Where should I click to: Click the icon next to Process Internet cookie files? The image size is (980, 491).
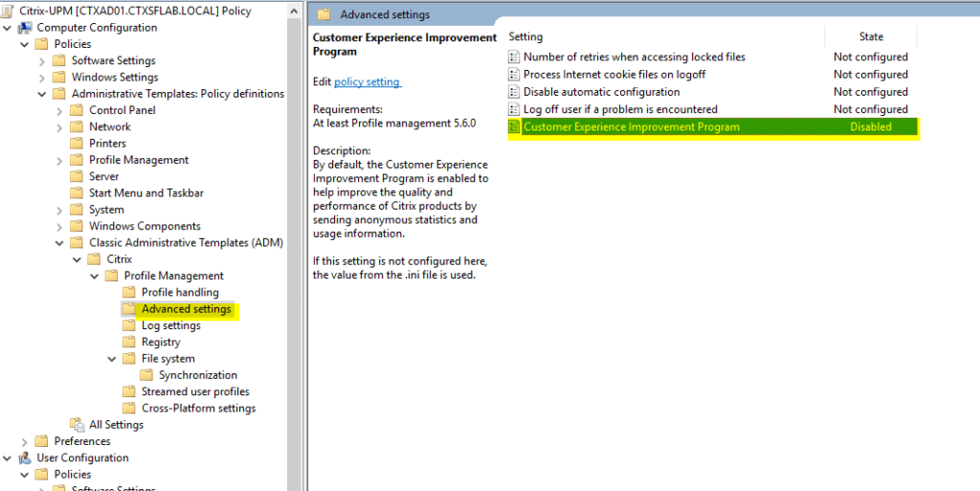514,75
